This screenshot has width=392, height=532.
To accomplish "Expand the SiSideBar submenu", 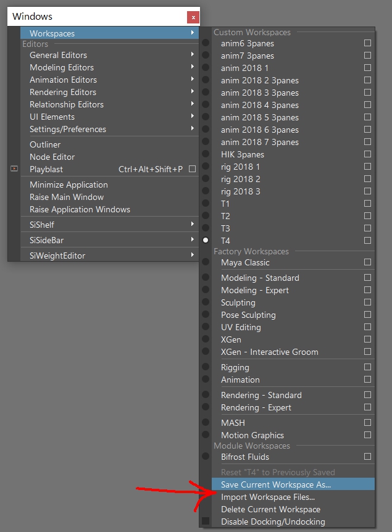I will [193, 239].
